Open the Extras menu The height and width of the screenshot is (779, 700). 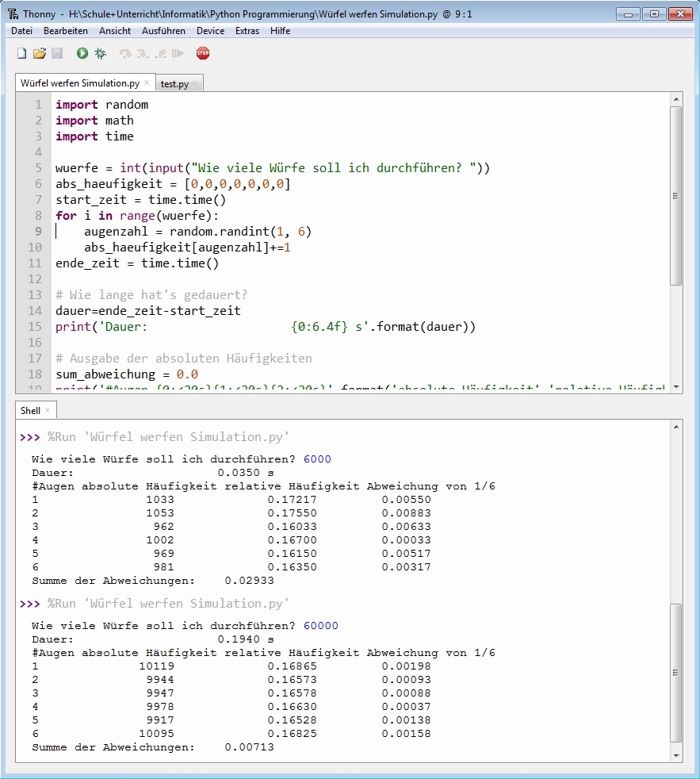247,31
